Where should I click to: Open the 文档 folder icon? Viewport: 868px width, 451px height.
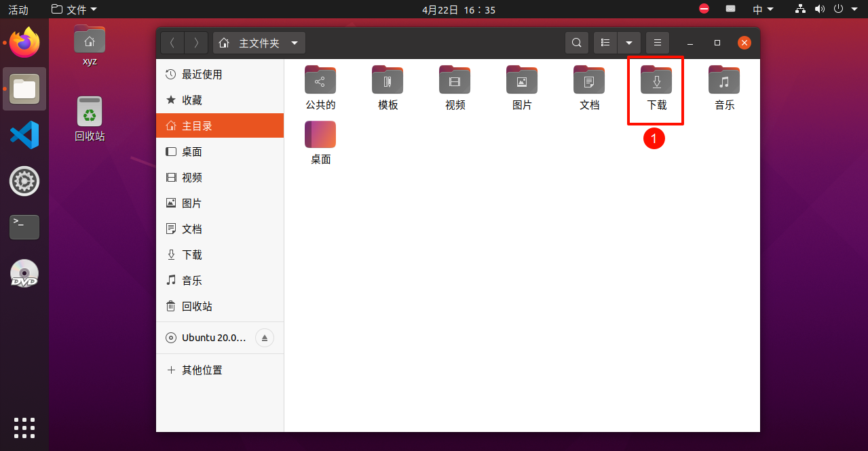pos(589,80)
